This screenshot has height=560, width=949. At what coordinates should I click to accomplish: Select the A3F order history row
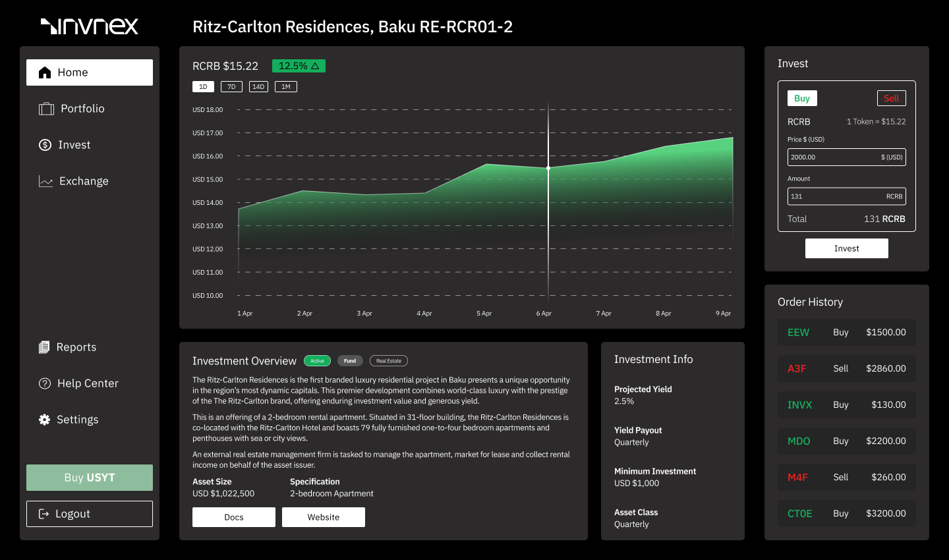[x=847, y=369]
